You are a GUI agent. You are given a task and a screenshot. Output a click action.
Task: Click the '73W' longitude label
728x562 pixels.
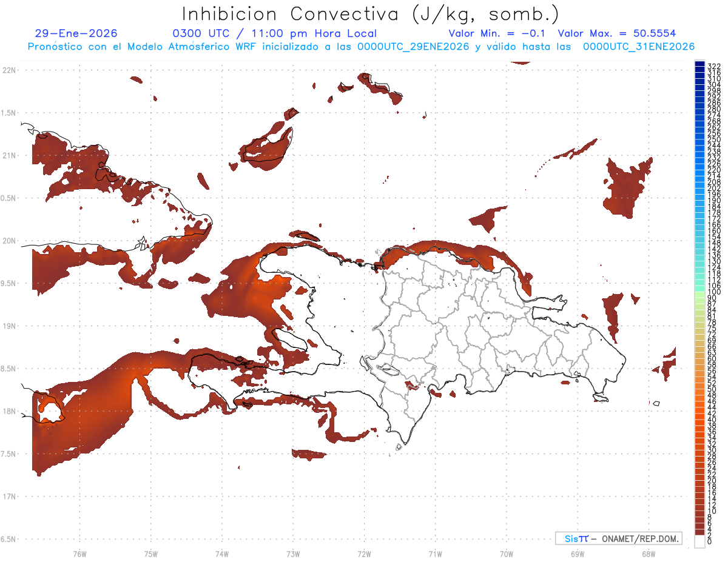click(293, 554)
